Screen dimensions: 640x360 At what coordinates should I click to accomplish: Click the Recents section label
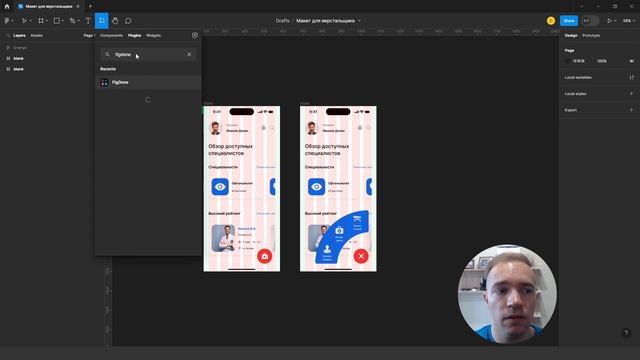click(x=108, y=69)
